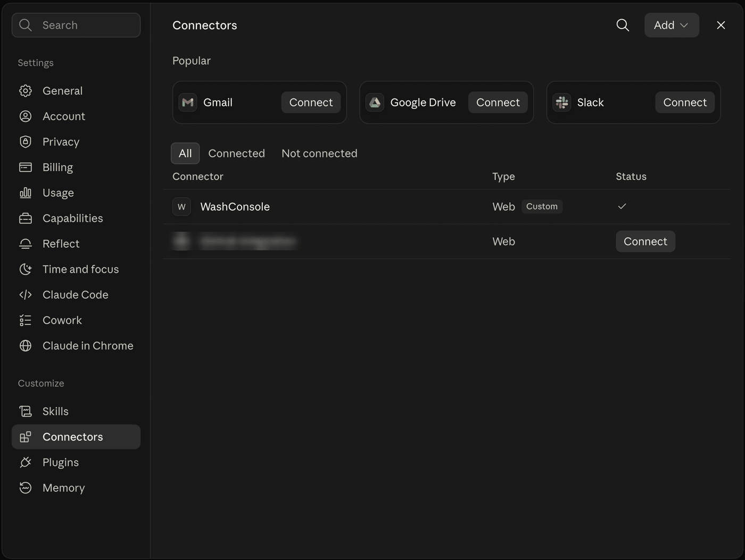Click the Account person icon

point(26,116)
